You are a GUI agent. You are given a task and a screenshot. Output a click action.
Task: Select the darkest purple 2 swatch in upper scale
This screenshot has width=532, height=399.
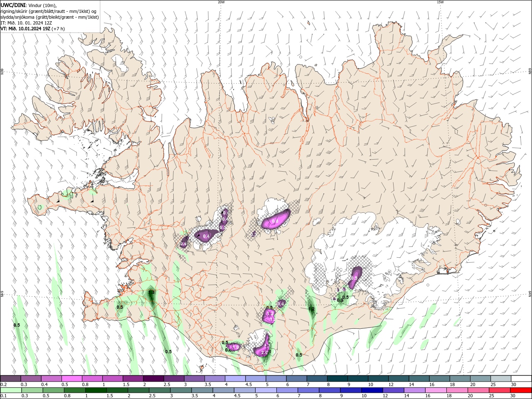153,379
